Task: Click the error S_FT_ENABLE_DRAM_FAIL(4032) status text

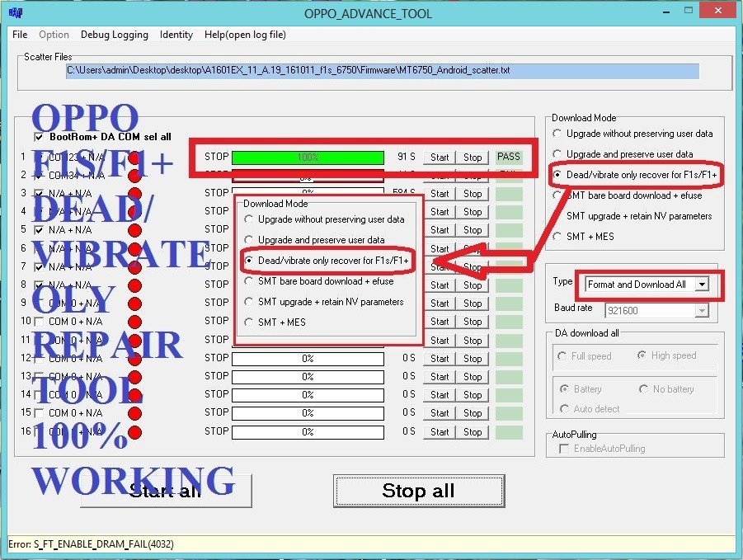Action: [91, 544]
